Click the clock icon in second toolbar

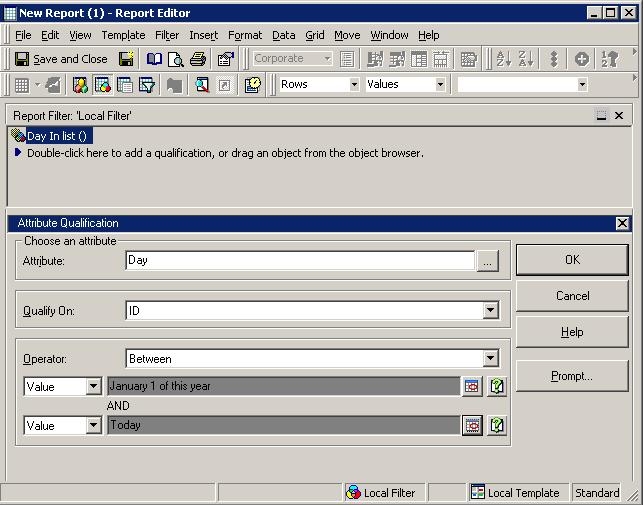[x=253, y=85]
